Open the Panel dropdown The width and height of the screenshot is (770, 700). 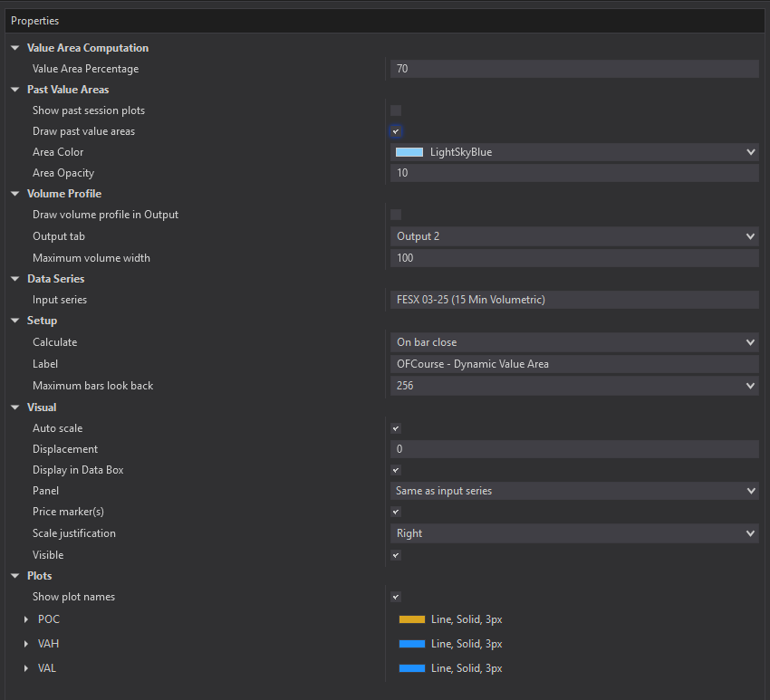pos(574,491)
